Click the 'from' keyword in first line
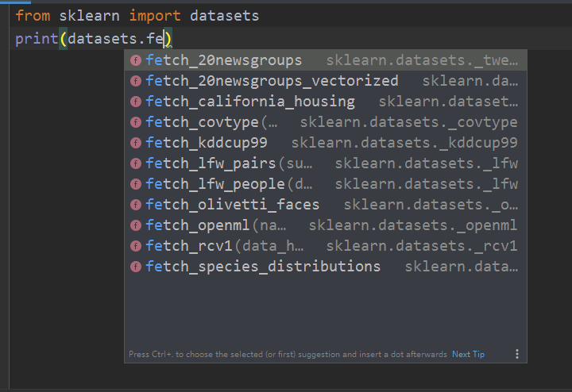 click(x=33, y=16)
